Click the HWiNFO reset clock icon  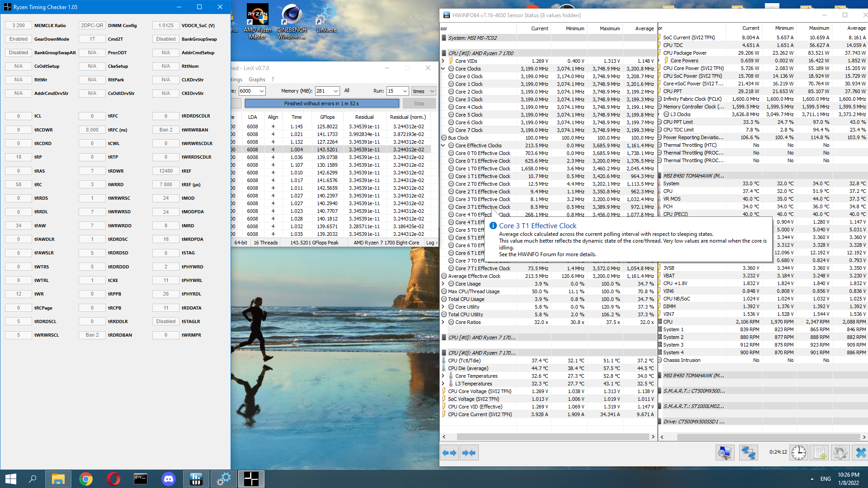(798, 453)
